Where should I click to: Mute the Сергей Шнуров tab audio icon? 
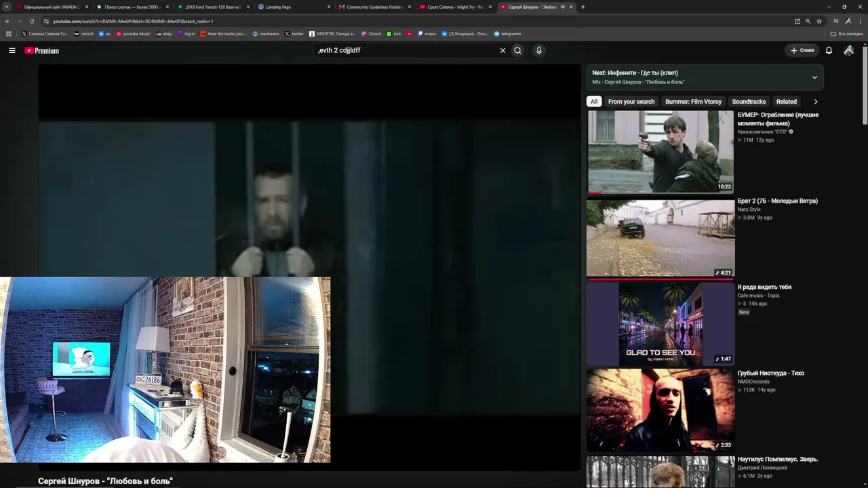pyautogui.click(x=563, y=7)
